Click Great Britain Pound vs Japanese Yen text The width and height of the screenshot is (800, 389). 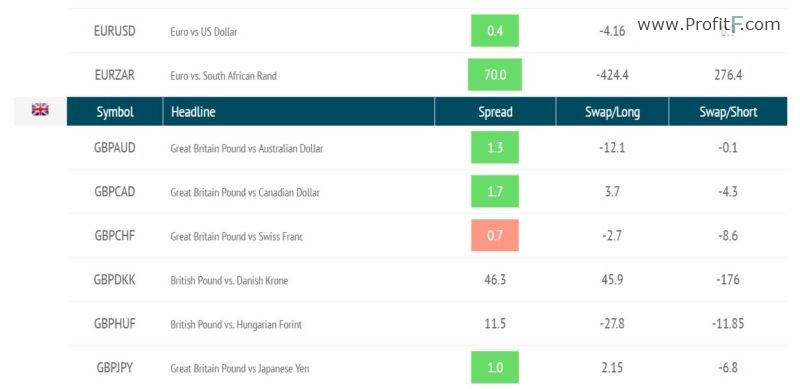pyautogui.click(x=240, y=368)
